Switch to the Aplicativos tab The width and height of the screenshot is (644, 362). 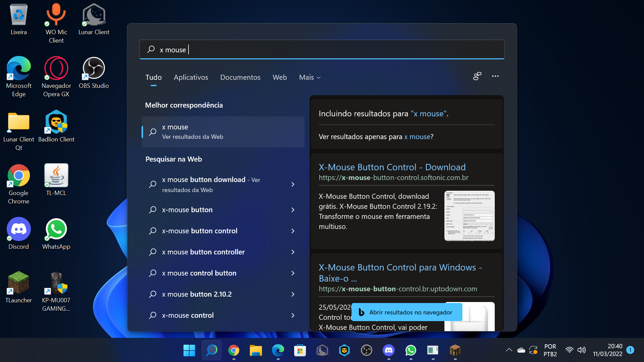tap(191, 77)
